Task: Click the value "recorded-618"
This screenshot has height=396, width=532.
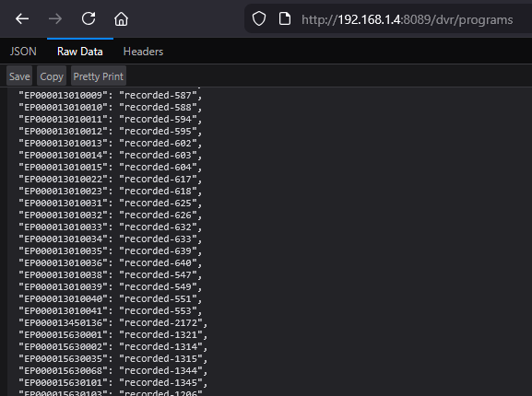Action: (x=158, y=191)
